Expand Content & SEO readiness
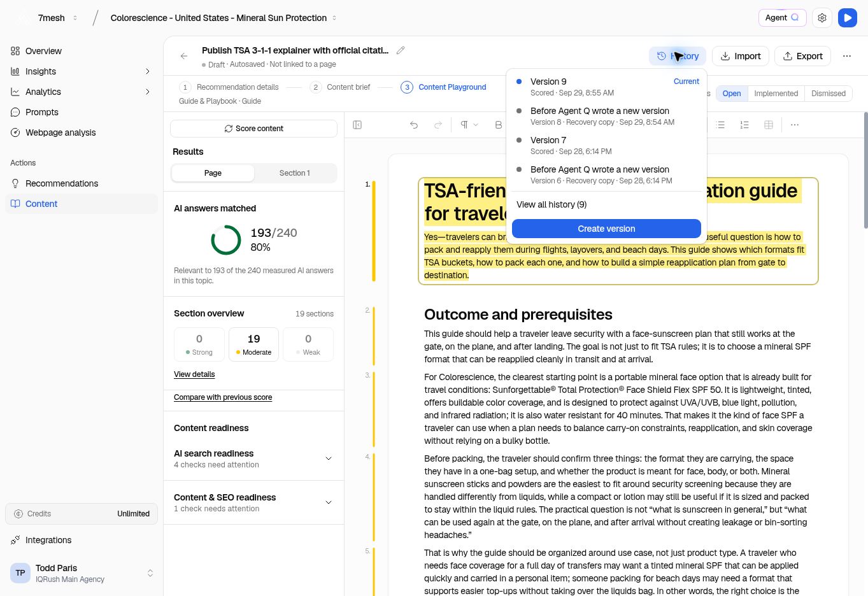 pos(253,502)
